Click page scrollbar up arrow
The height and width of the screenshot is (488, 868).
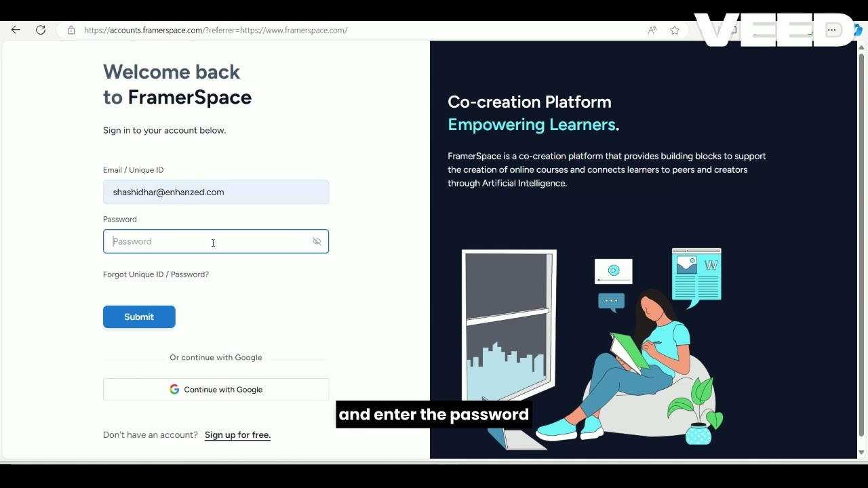[862, 47]
